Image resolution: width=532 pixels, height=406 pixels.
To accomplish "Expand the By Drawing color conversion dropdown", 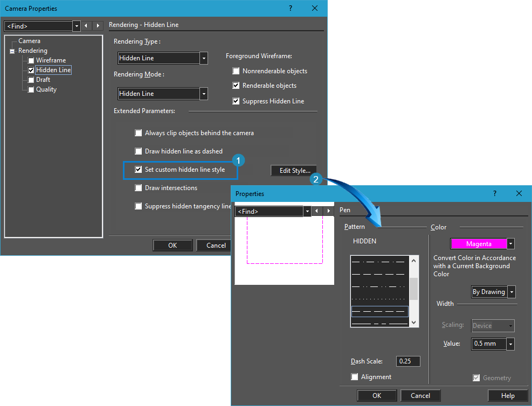I will 512,292.
